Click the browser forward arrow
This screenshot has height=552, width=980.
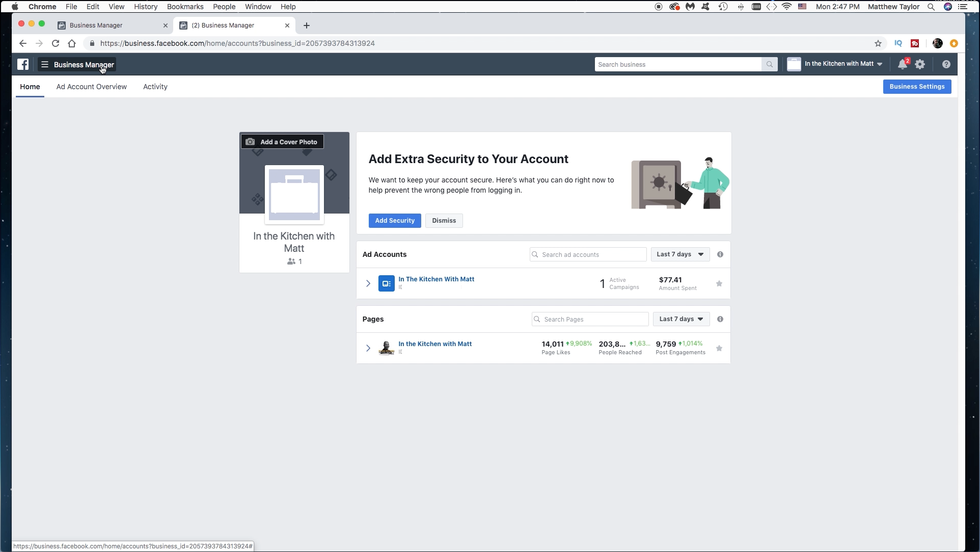[39, 43]
